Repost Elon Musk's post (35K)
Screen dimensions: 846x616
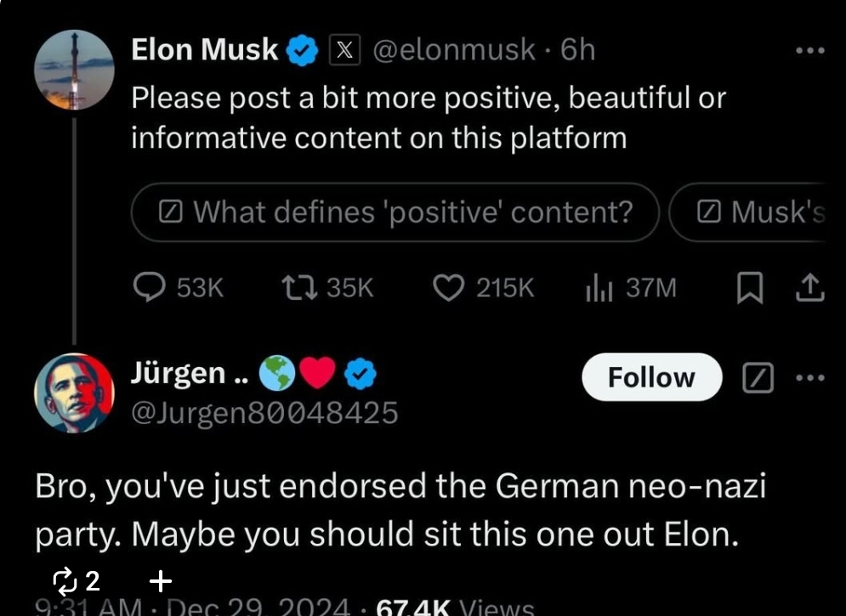coord(300,289)
